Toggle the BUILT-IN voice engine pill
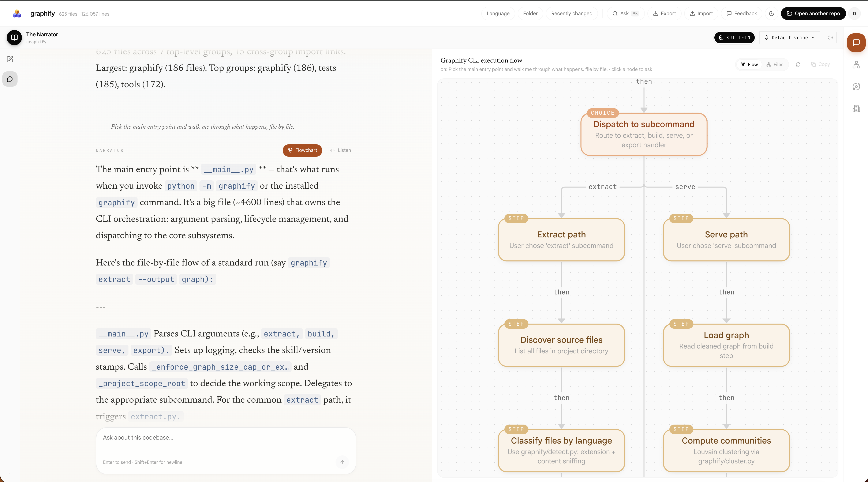 point(734,37)
